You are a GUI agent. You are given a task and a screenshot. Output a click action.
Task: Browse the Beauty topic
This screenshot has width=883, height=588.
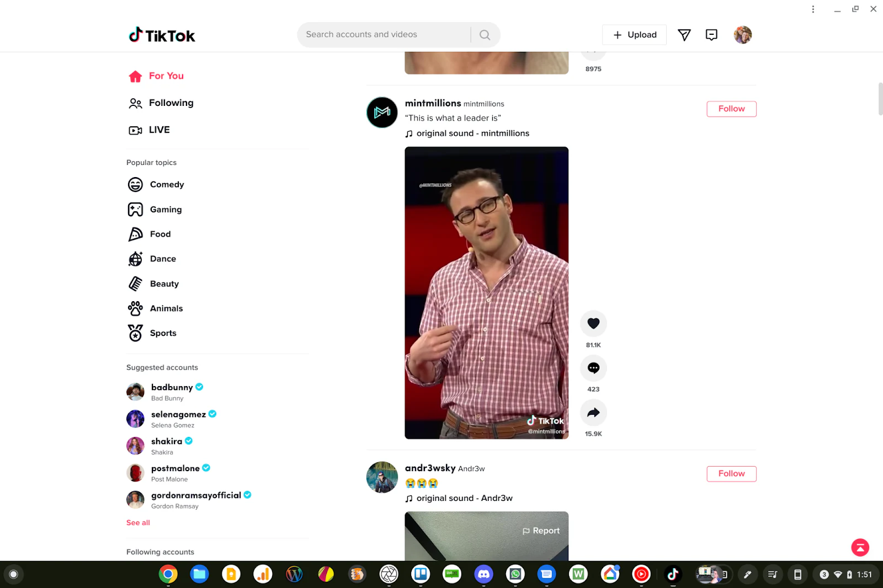click(x=153, y=284)
